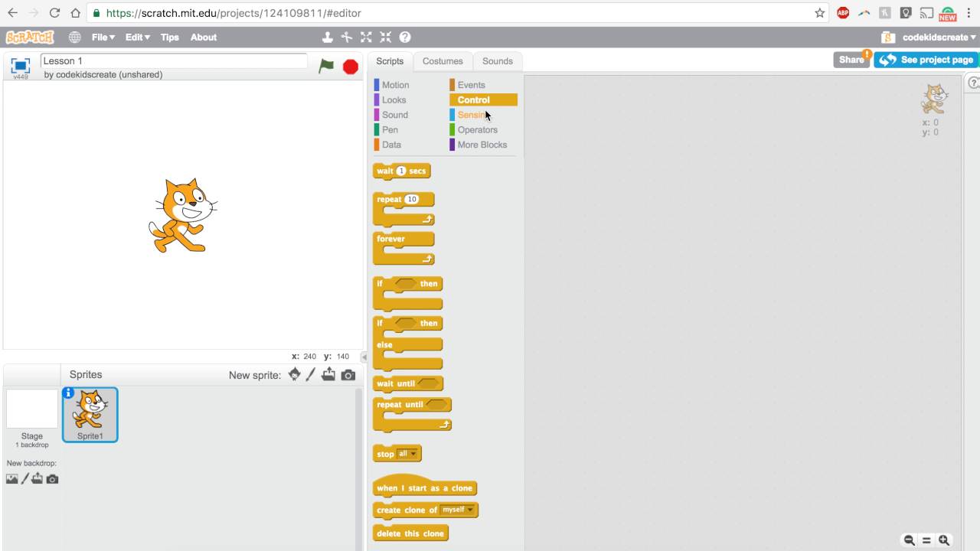Open the File menu
This screenshot has width=980, height=551.
[x=103, y=37]
